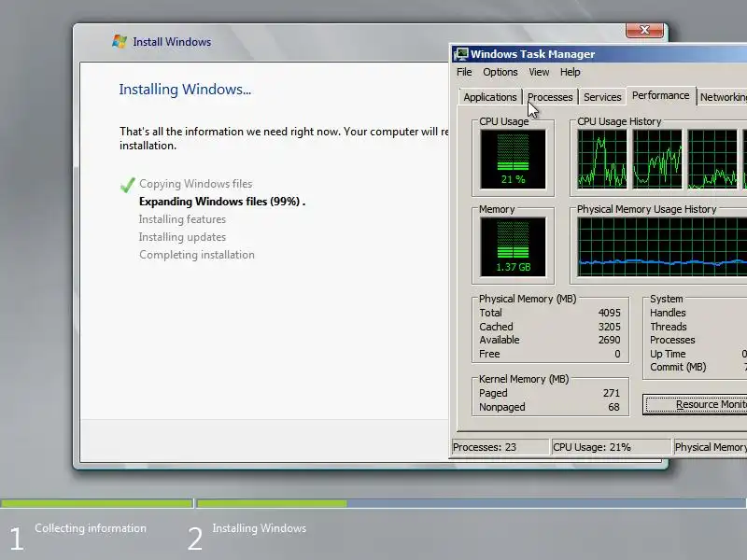Screen dimensions: 747x560
Task: Close the Install Windows dialog
Action: click(644, 30)
